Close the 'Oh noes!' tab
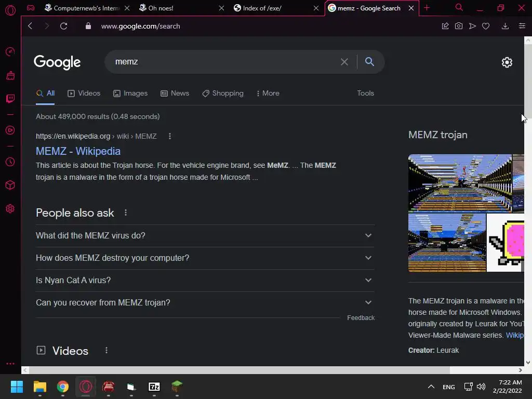The width and height of the screenshot is (532, 399). pos(221,8)
